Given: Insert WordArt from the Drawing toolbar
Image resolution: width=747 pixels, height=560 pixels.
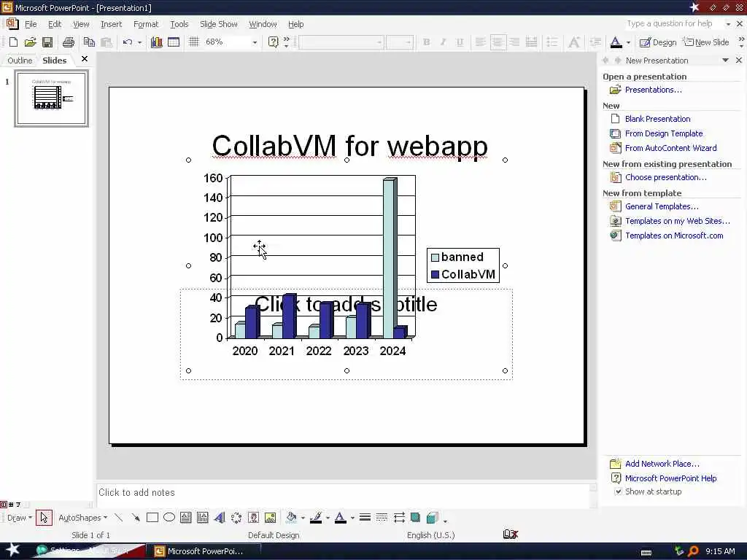Looking at the screenshot, I should pos(220,518).
